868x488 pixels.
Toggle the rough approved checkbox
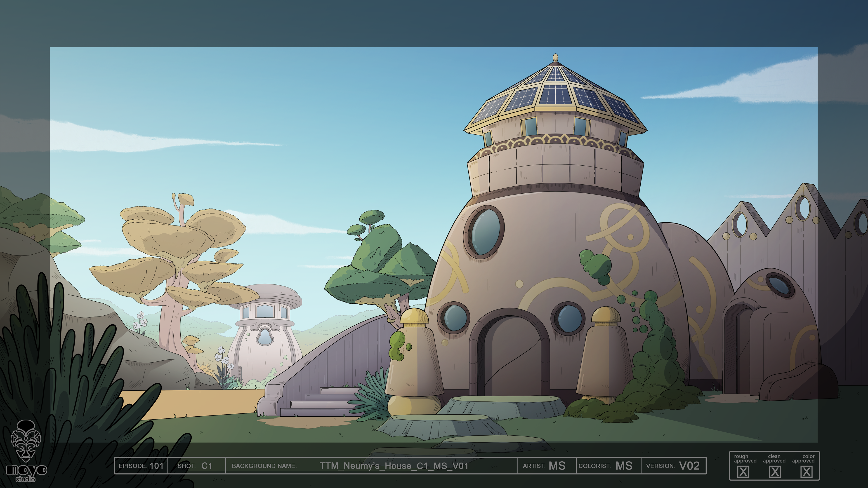tap(743, 472)
